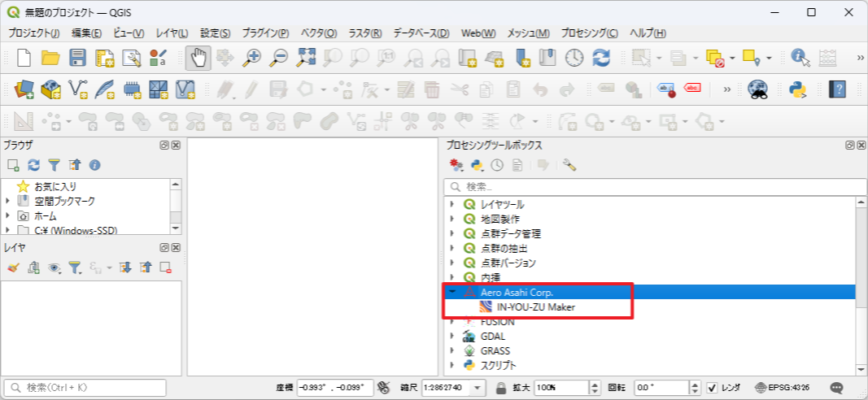Open processing options wrench icon

tap(569, 165)
